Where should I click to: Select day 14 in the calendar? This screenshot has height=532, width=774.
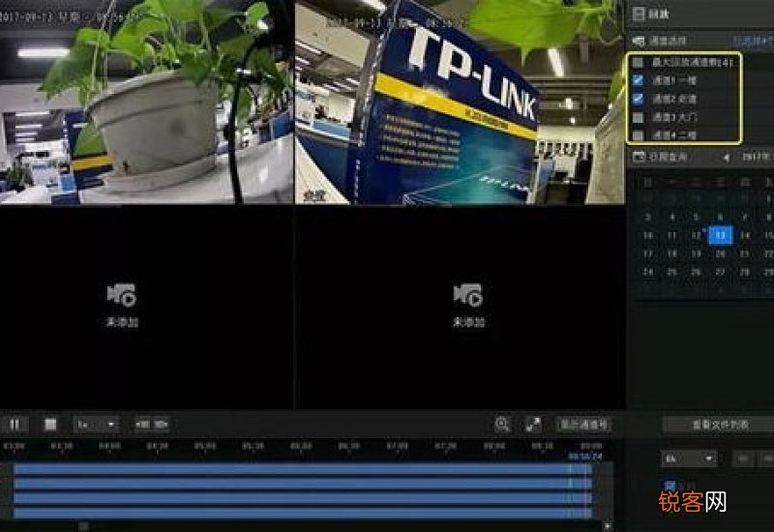coord(745,235)
